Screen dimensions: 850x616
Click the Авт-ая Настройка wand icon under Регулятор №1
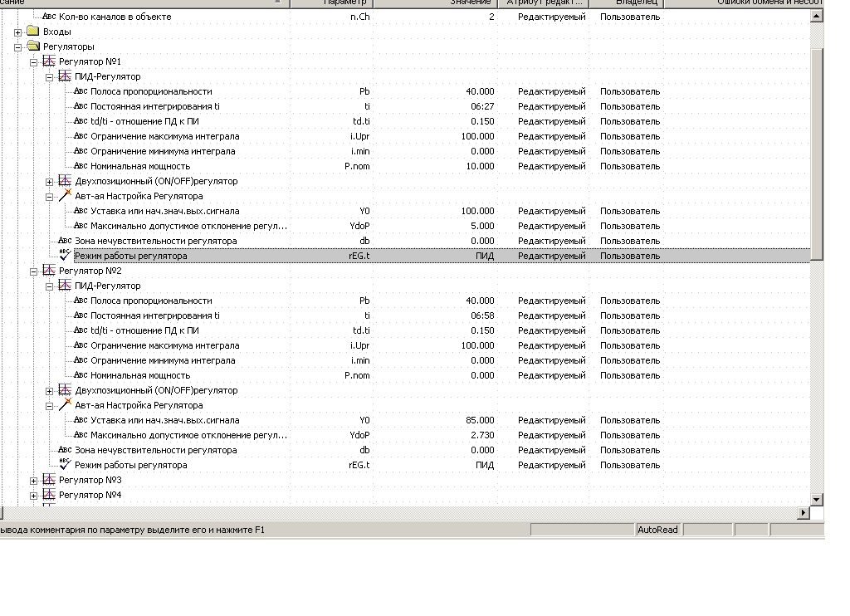click(x=65, y=196)
